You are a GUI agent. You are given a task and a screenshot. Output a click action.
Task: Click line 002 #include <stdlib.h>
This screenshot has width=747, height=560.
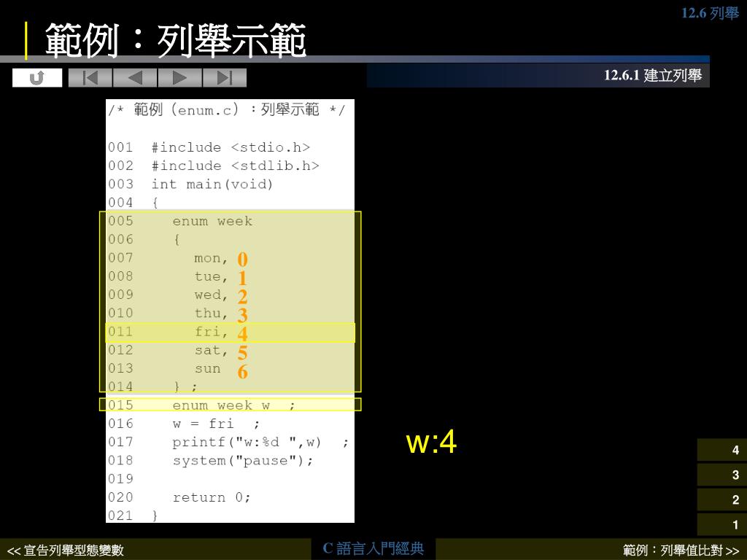[x=214, y=166]
